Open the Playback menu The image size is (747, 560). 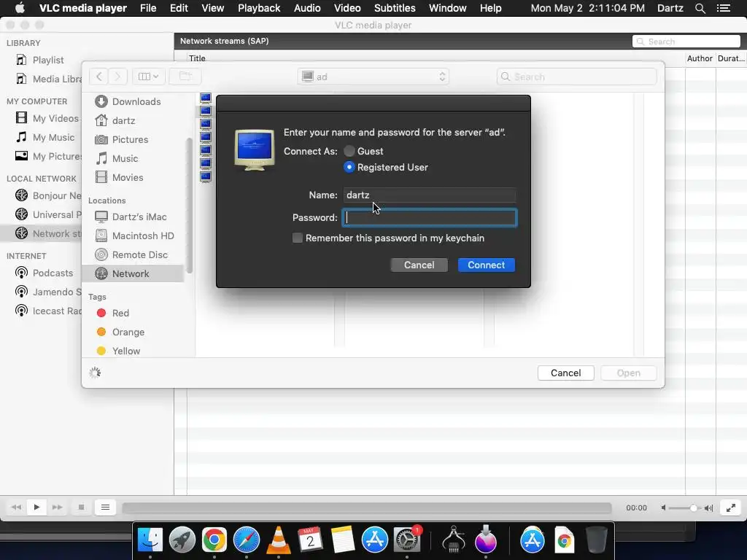(x=259, y=8)
